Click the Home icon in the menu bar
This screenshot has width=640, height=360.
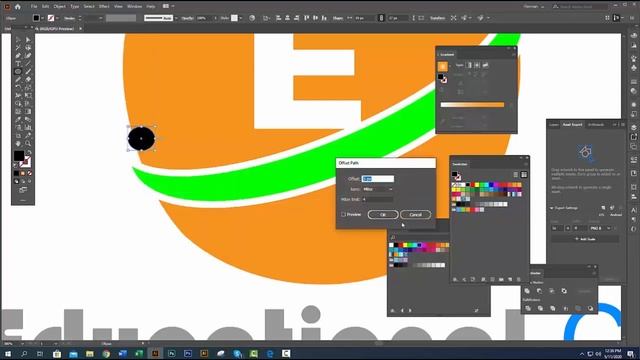click(18, 7)
